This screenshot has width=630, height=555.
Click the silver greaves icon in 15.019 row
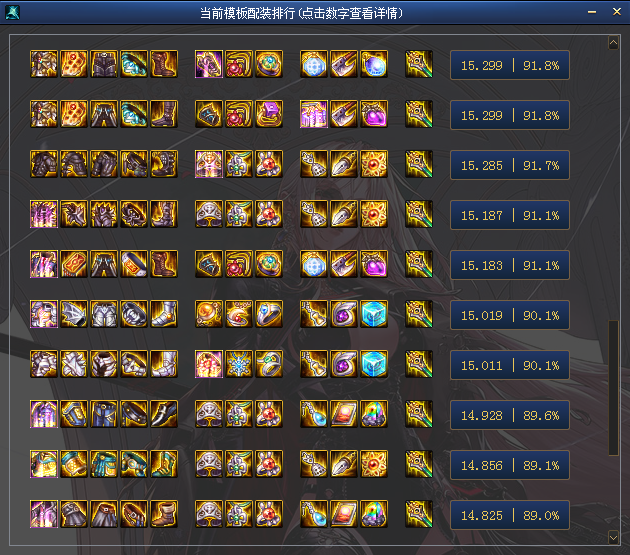pyautogui.click(x=164, y=314)
